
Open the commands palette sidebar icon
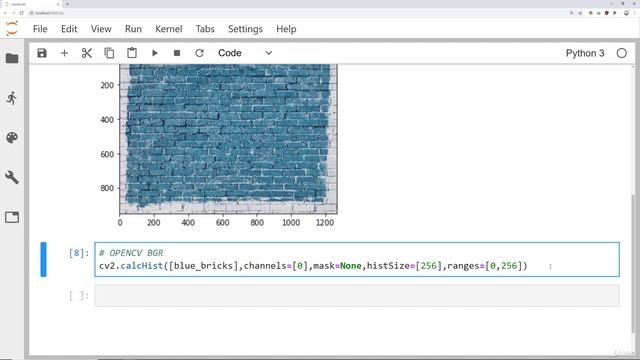click(x=12, y=138)
